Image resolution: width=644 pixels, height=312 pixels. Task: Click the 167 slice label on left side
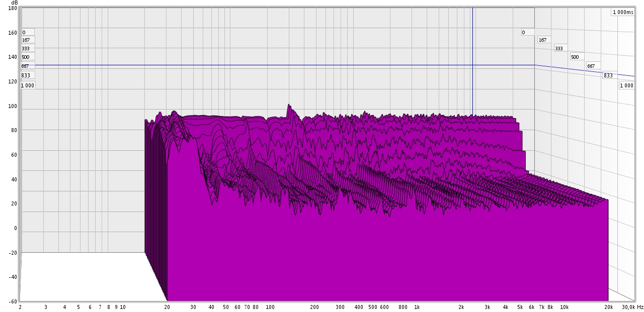click(27, 40)
